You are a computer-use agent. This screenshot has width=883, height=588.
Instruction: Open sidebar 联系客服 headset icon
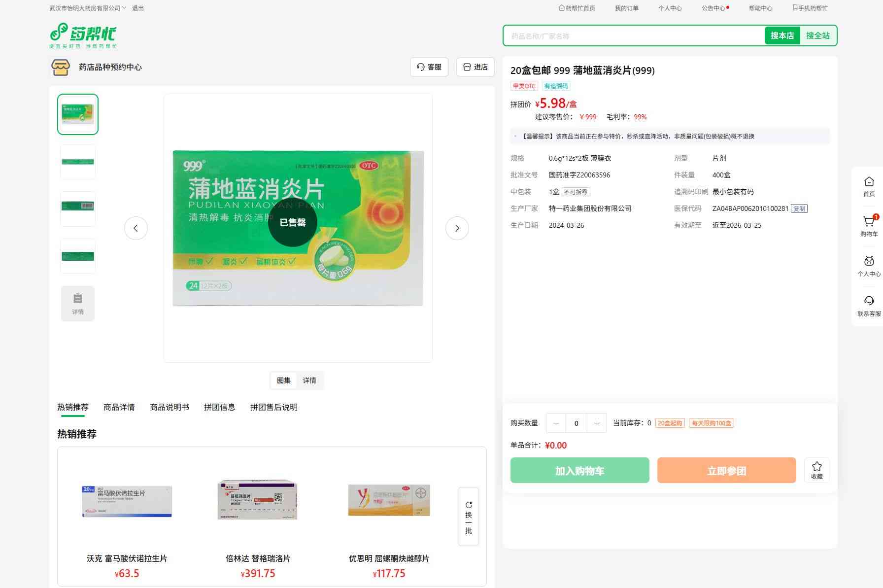(x=869, y=306)
